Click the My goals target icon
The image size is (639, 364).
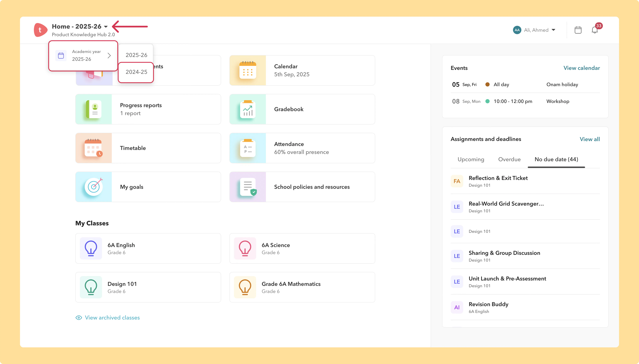tap(94, 187)
